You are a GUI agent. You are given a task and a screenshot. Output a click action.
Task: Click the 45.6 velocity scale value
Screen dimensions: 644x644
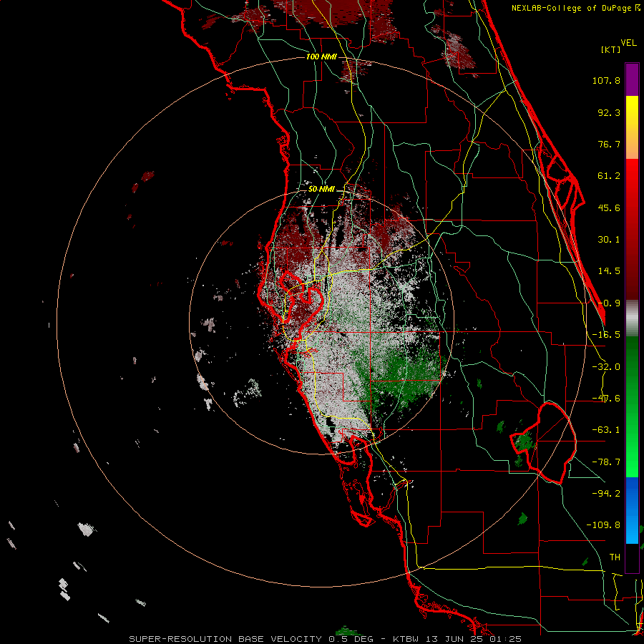pyautogui.click(x=609, y=208)
